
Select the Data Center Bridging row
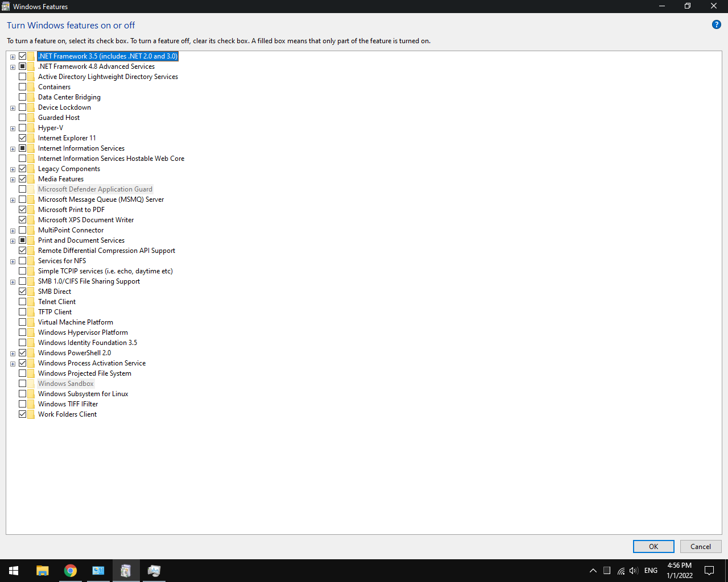(x=69, y=97)
